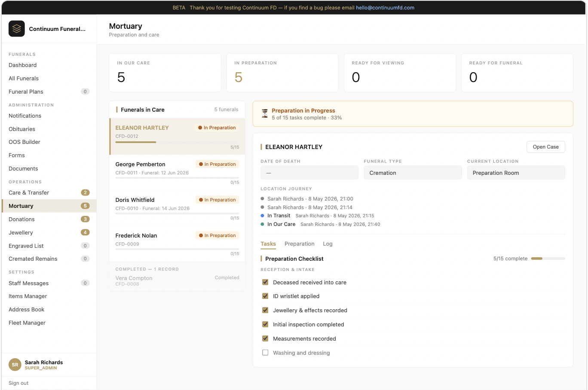Select George Pemberton funeral card
This screenshot has height=390, width=588.
coord(178,173)
